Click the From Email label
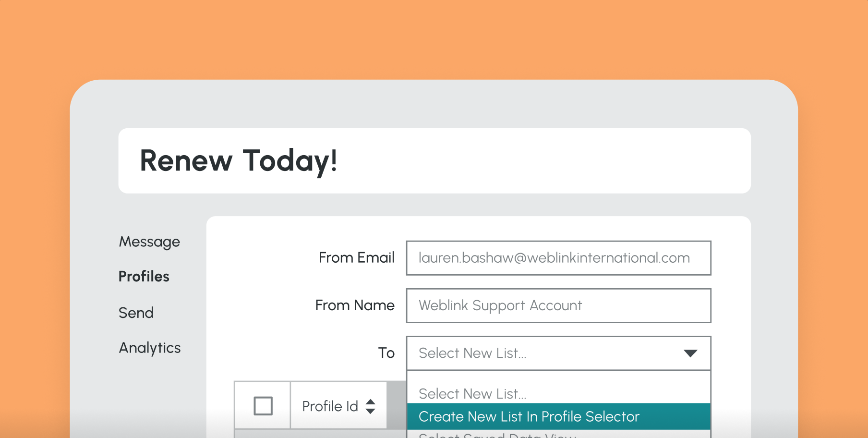Screen dimensions: 868x438 point(356,258)
